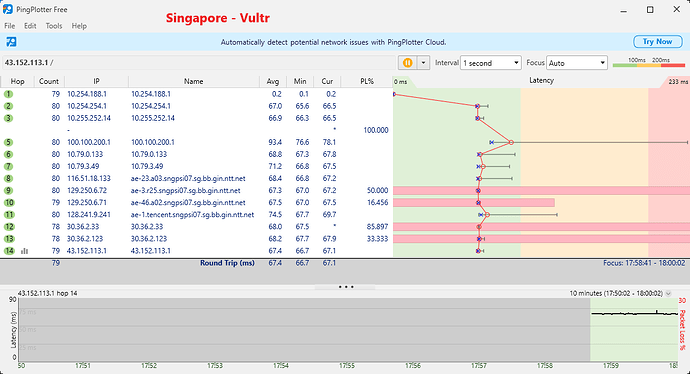Click the PingPlotter app icon in title bar

coord(7,9)
